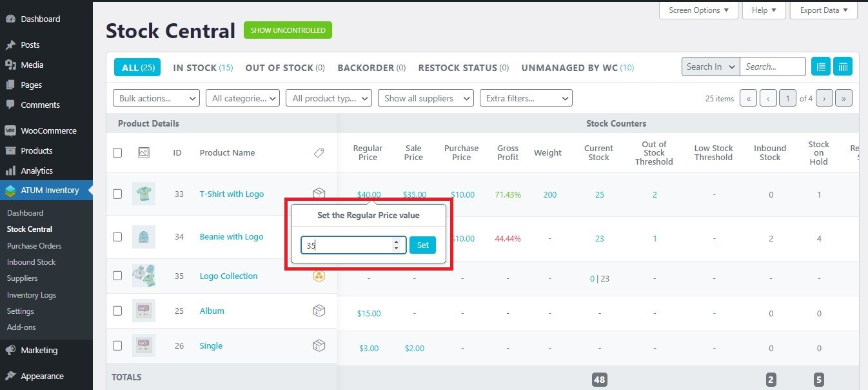Screen dimensions: 868x390
Task: Check the Beanie with Logo row checkbox
Action: coord(117,237)
